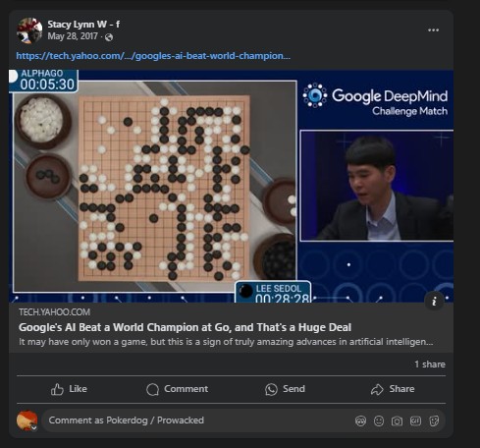Open Stacy Lynn W profile picture

[29, 30]
